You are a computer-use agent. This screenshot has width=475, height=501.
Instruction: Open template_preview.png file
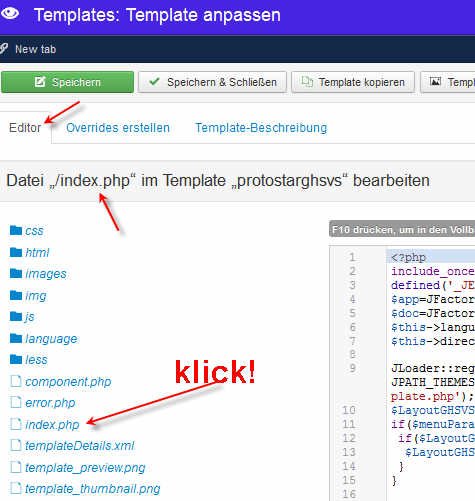(x=85, y=468)
